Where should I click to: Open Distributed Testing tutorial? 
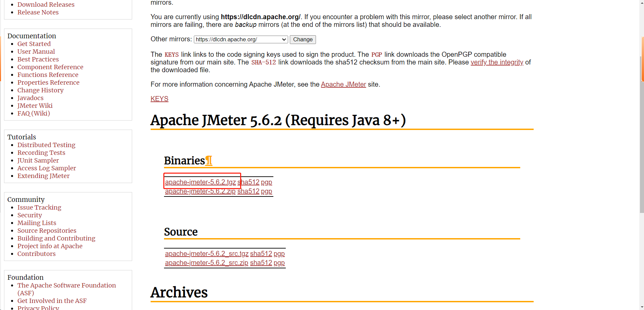[46, 145]
